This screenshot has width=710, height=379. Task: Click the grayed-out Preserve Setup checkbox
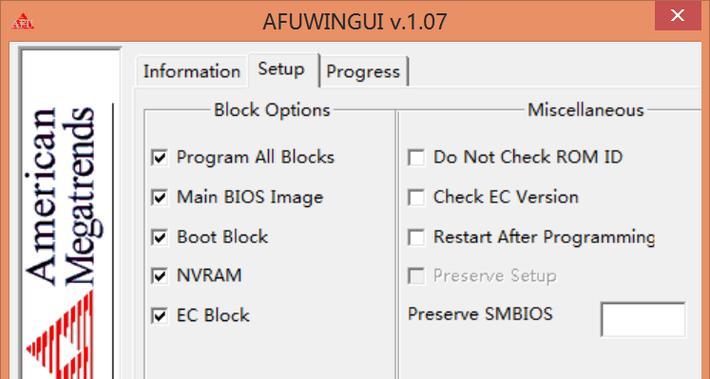[x=416, y=276]
